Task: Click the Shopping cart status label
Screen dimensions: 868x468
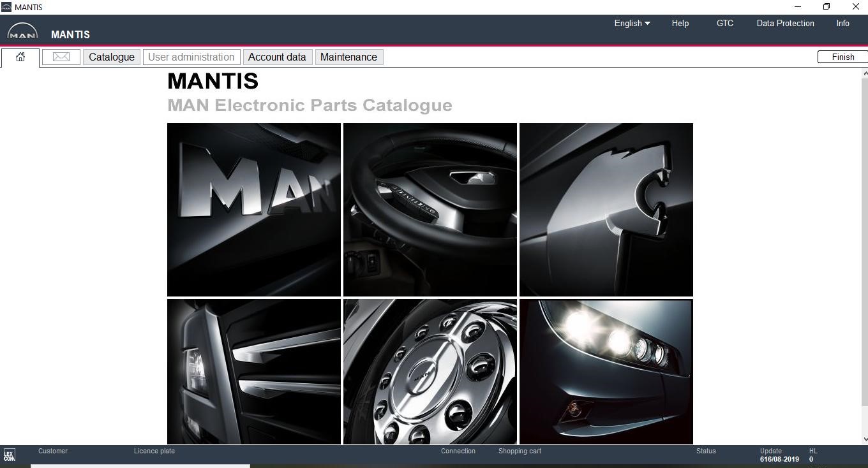Action: 520,451
